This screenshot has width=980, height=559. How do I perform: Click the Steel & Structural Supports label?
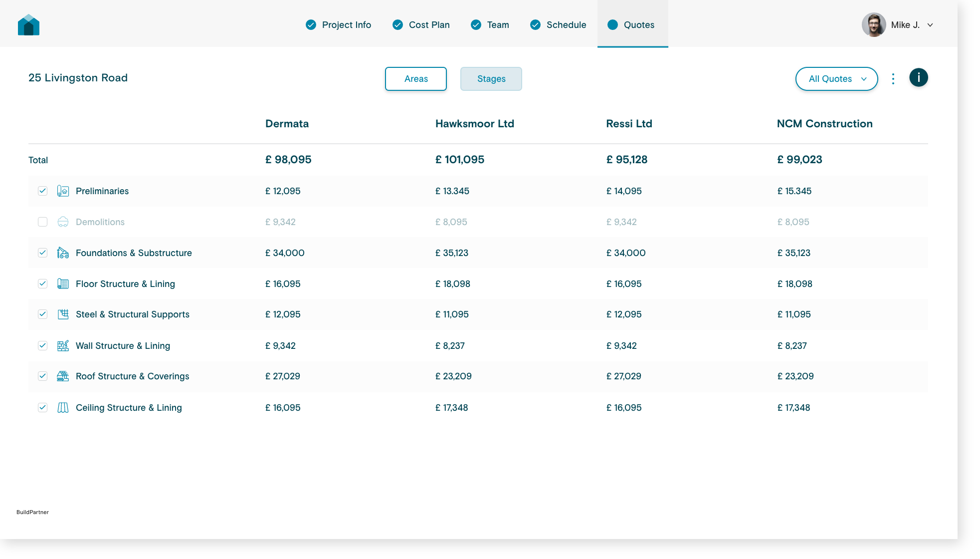133,314
